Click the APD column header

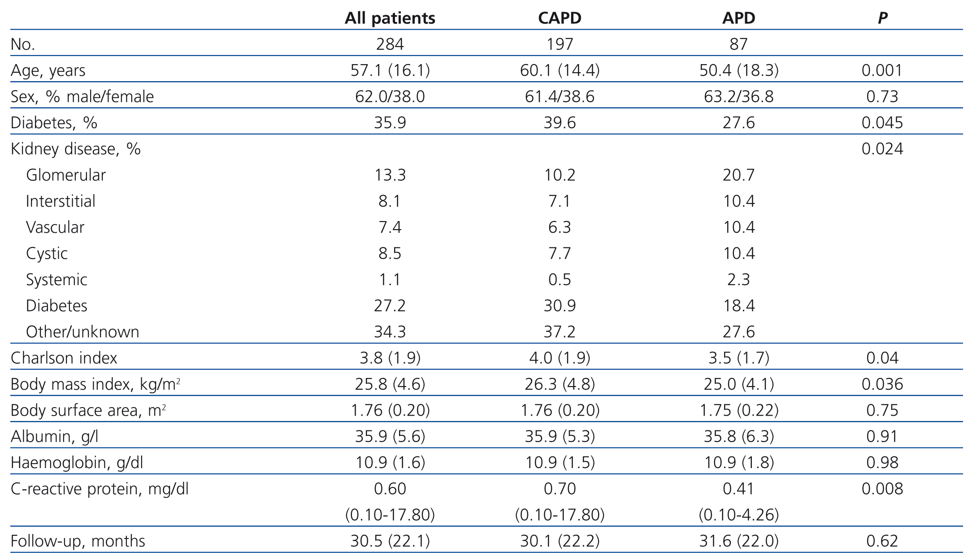click(x=738, y=18)
